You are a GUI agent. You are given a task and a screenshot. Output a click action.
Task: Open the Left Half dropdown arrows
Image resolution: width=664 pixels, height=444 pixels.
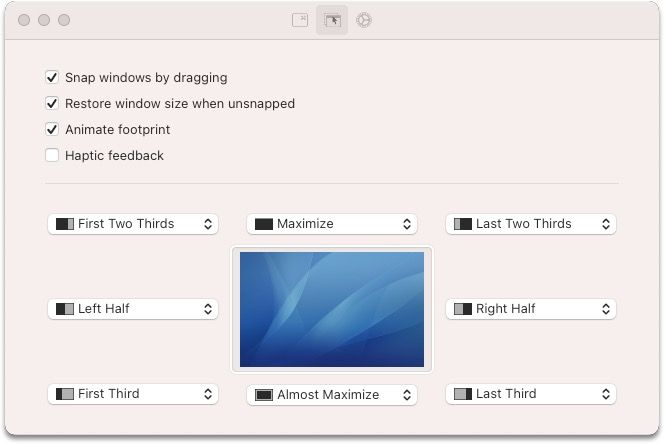[x=208, y=309]
